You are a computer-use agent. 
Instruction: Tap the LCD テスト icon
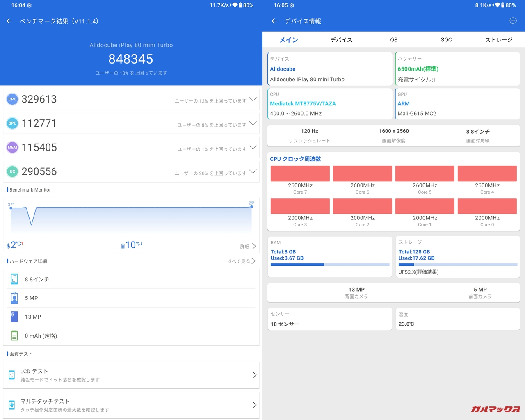(x=12, y=375)
